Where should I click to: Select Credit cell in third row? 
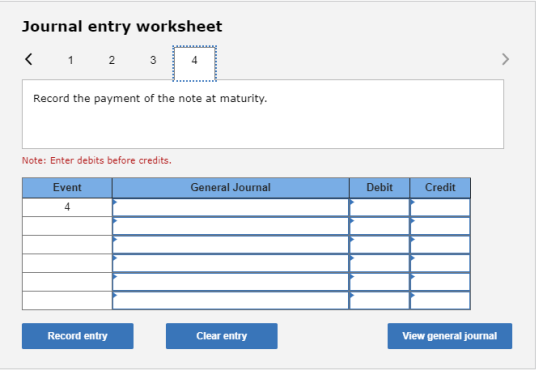(x=440, y=245)
